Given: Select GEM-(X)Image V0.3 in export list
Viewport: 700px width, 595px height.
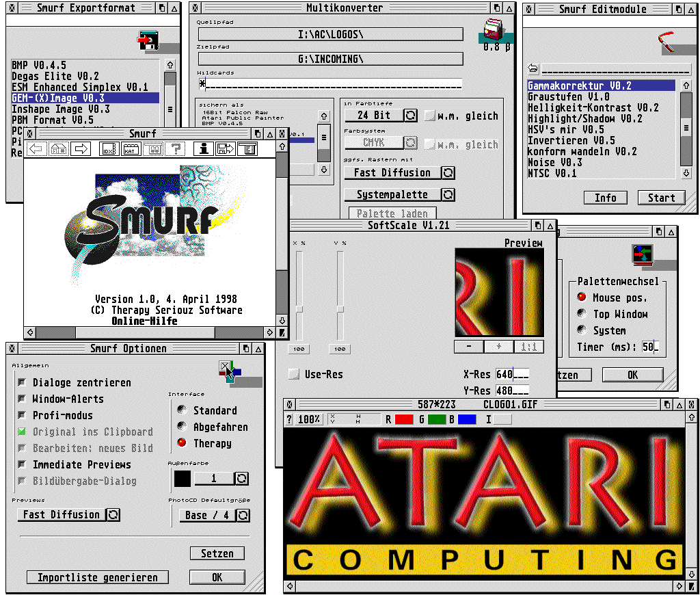Looking at the screenshot, I should pos(85,98).
